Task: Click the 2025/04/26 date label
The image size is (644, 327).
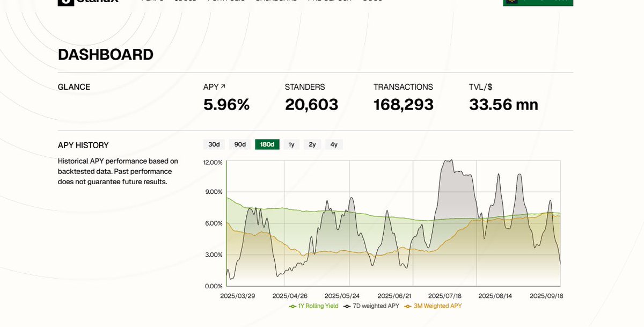Action: coord(289,296)
